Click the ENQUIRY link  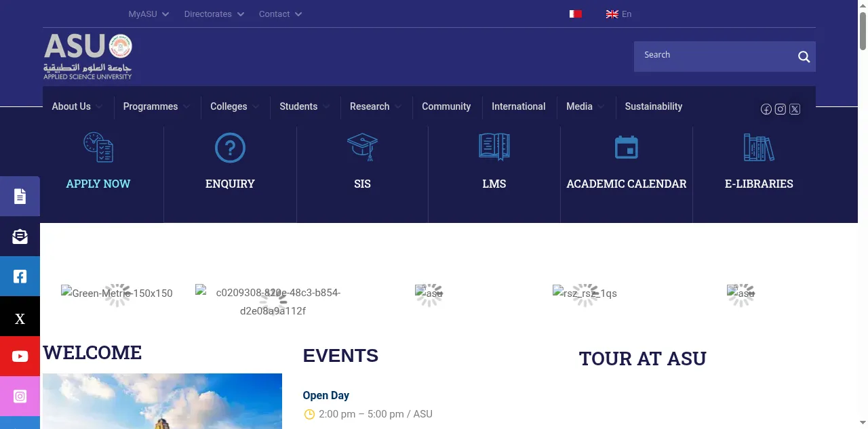coord(230,184)
